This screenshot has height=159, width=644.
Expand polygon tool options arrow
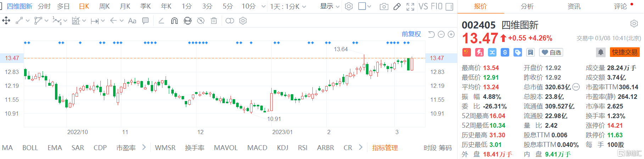pyautogui.click(x=46, y=21)
